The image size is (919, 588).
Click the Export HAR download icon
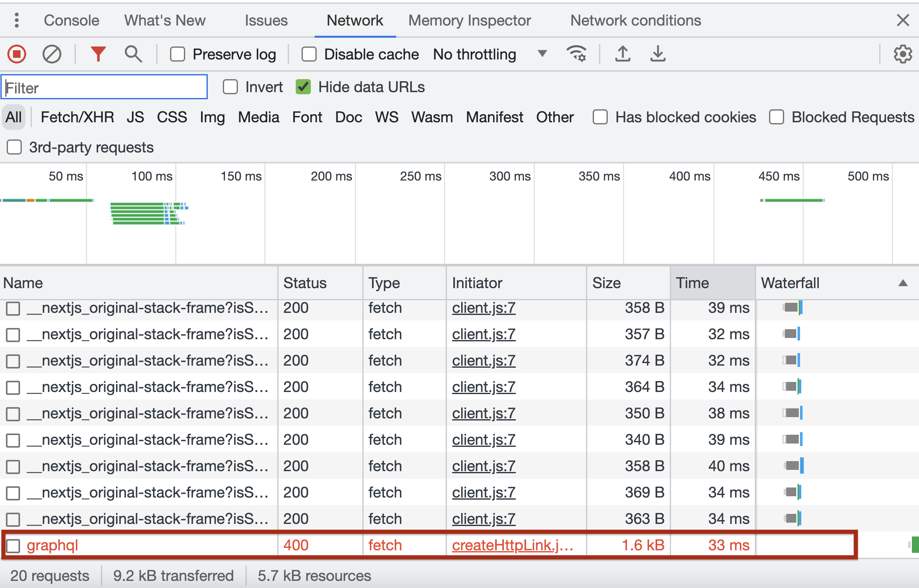click(x=658, y=54)
